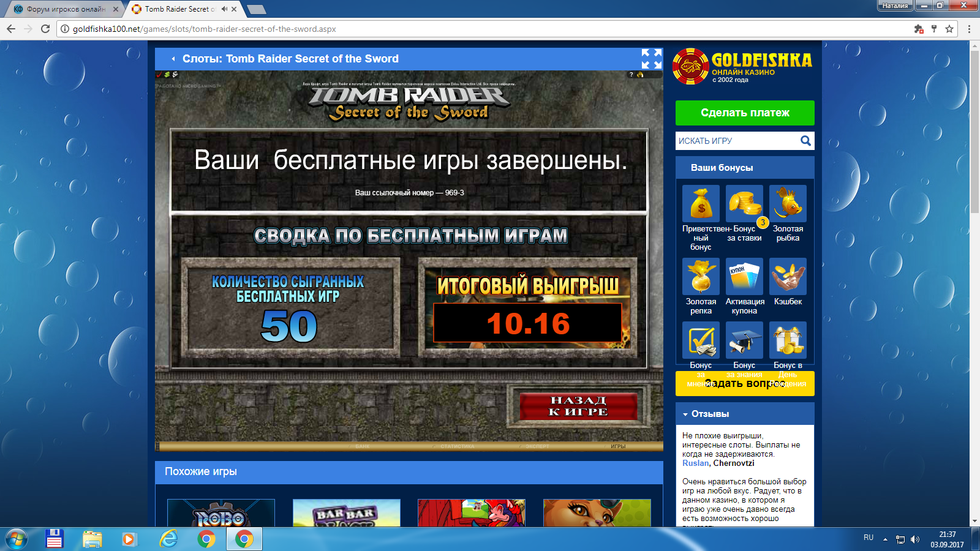The height and width of the screenshot is (551, 980).
Task: Click the coupon activation icon
Action: click(744, 276)
